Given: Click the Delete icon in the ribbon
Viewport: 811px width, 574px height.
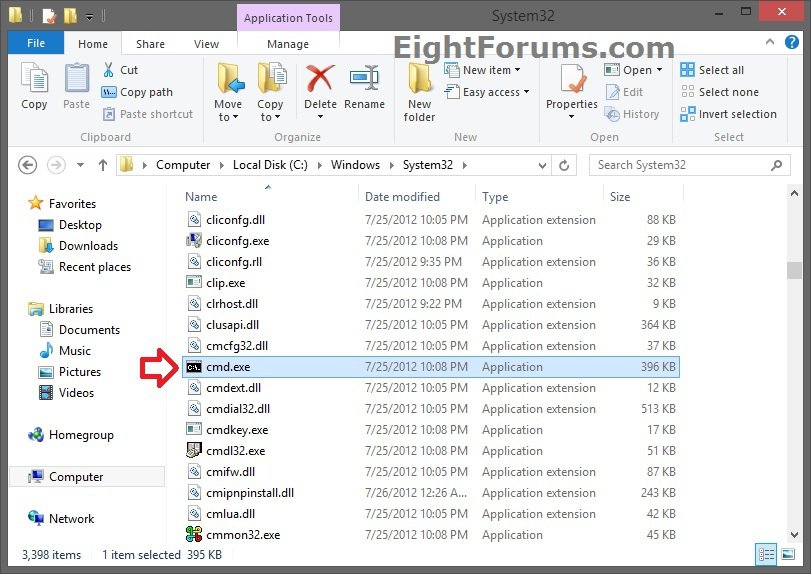Looking at the screenshot, I should pos(320,88).
